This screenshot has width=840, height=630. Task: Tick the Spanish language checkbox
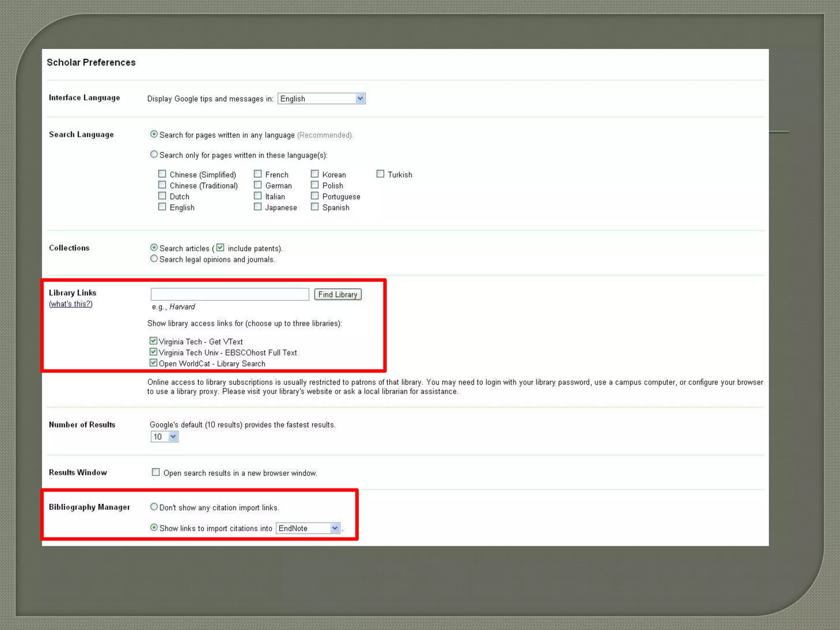(315, 207)
